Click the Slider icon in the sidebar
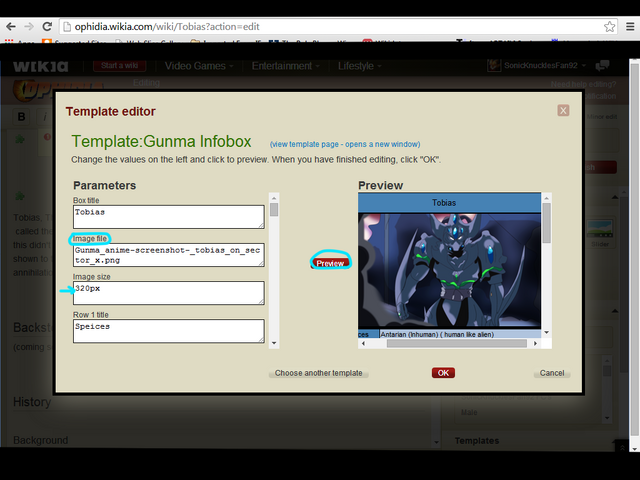The height and width of the screenshot is (480, 640). tap(600, 234)
